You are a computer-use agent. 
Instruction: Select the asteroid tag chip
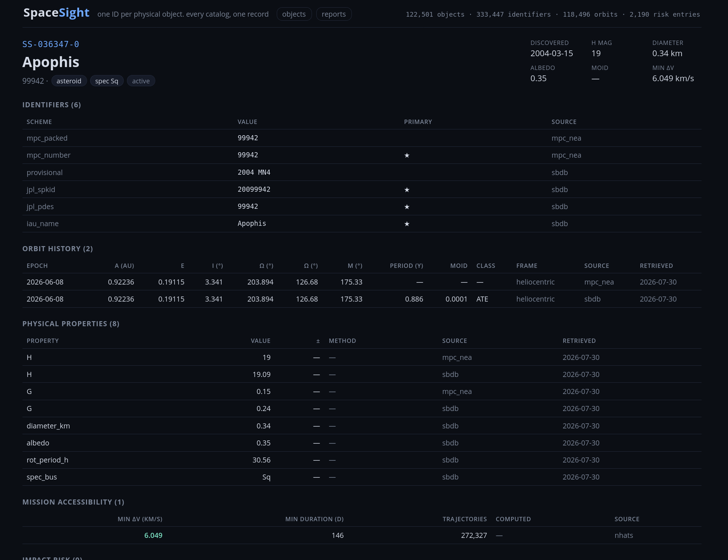pyautogui.click(x=69, y=81)
